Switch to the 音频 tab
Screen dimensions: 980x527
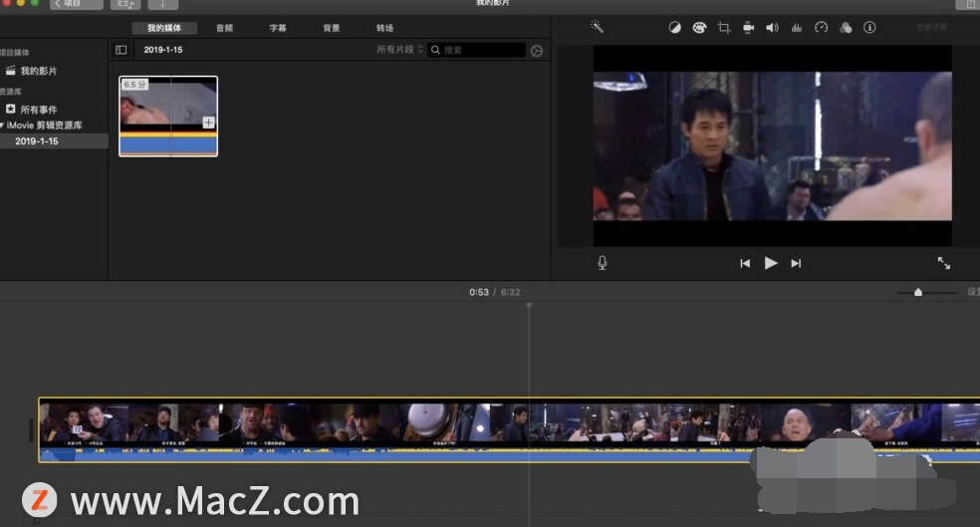(x=224, y=28)
